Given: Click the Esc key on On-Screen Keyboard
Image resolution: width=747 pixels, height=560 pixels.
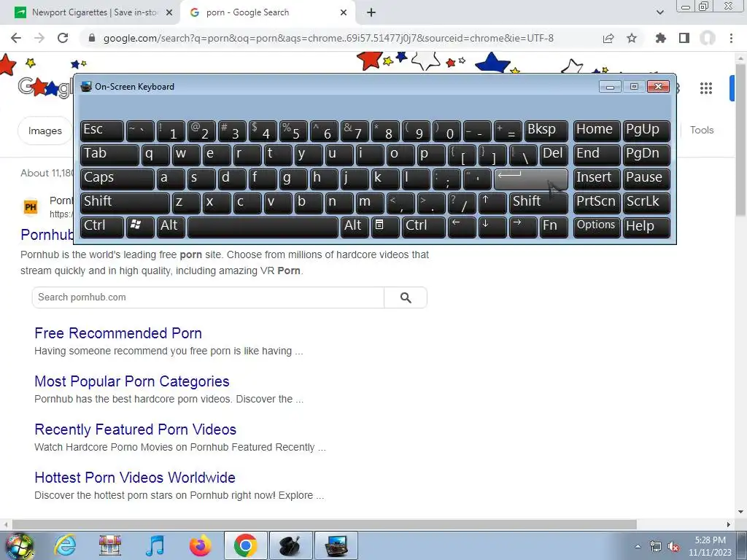Looking at the screenshot, I should [102, 131].
